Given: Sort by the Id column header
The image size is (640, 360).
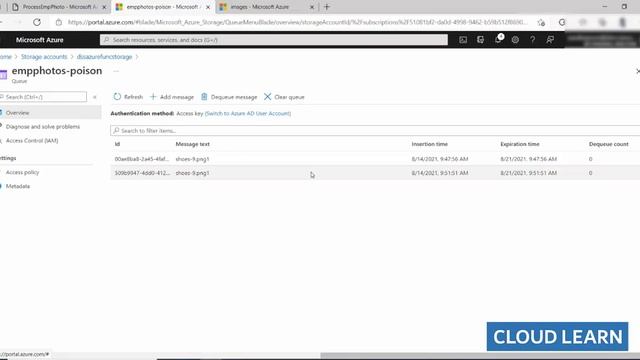Looking at the screenshot, I should coord(117,144).
